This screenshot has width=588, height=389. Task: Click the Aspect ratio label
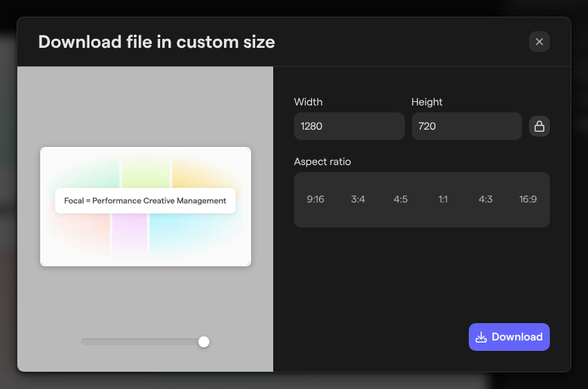click(x=322, y=162)
